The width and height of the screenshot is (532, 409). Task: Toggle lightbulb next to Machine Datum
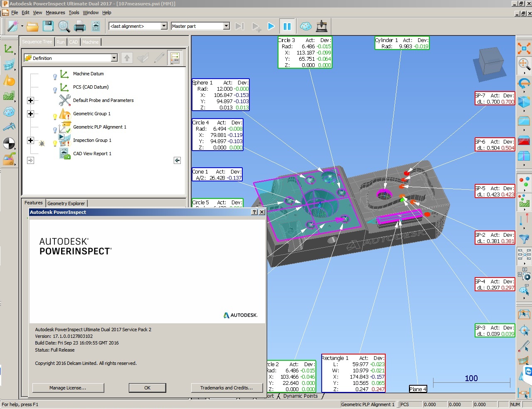point(55,77)
